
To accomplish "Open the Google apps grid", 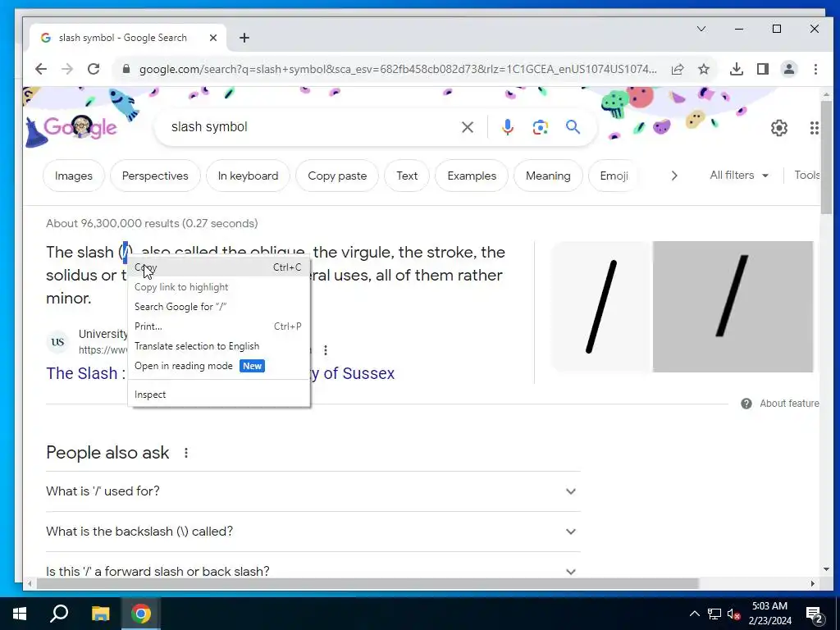I will [x=814, y=127].
